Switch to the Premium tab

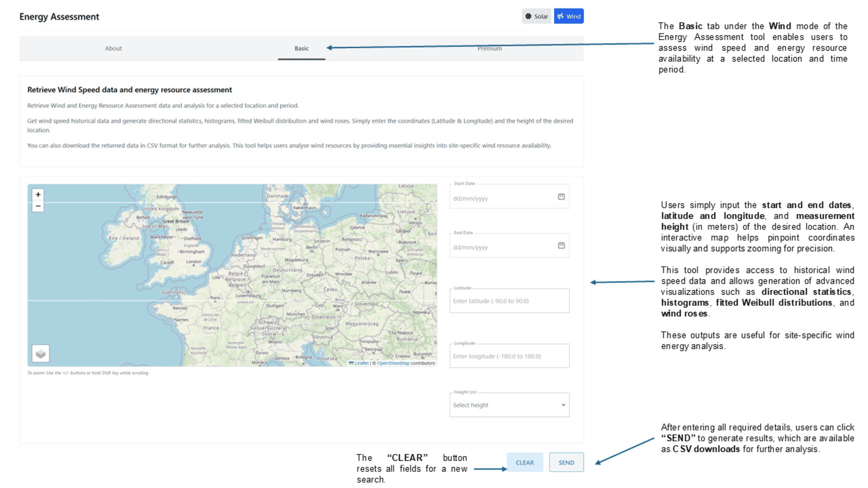[x=489, y=48]
